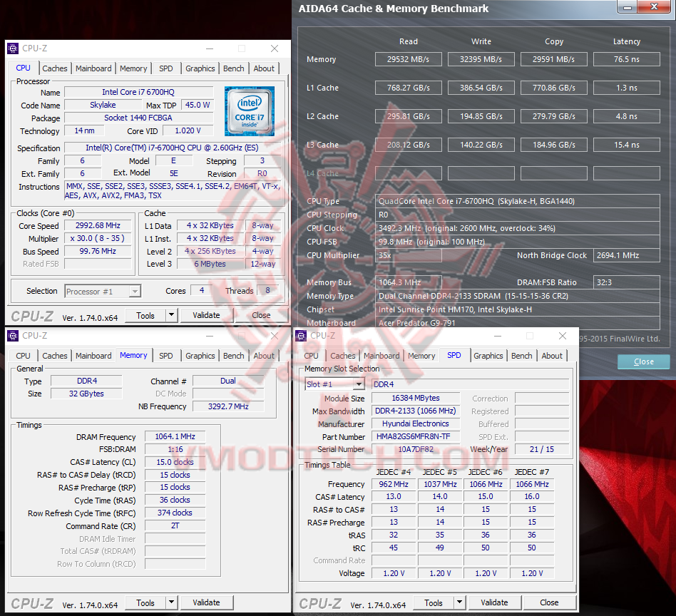Click the NB Frequency value 3292.7 MHz

228,406
